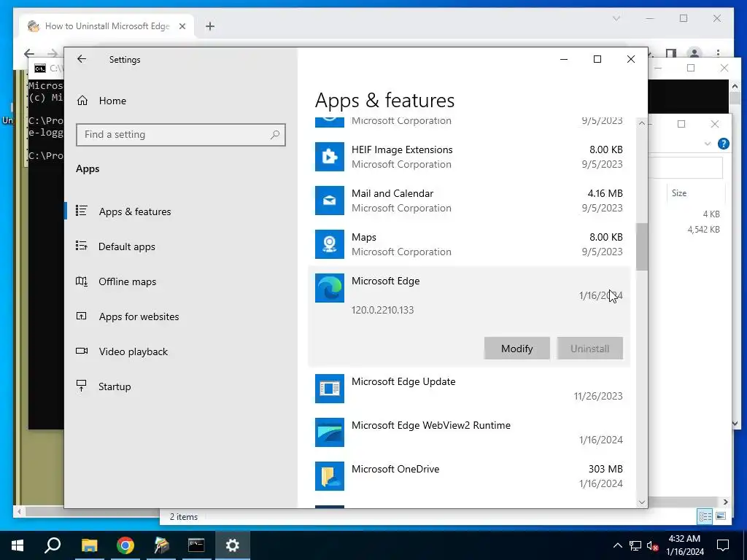Image resolution: width=747 pixels, height=560 pixels.
Task: Click the Maps app icon
Action: coord(329,244)
